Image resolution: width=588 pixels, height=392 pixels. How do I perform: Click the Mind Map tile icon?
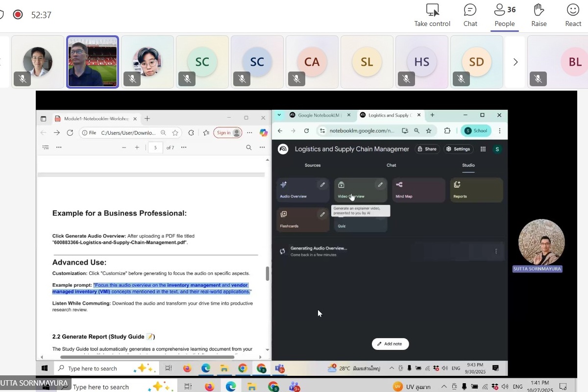point(399,185)
